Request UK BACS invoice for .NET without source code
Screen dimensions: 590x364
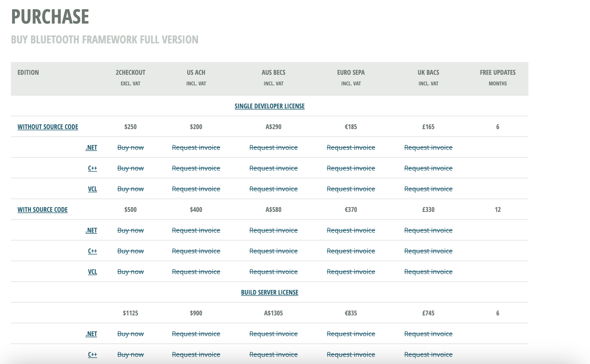(428, 147)
